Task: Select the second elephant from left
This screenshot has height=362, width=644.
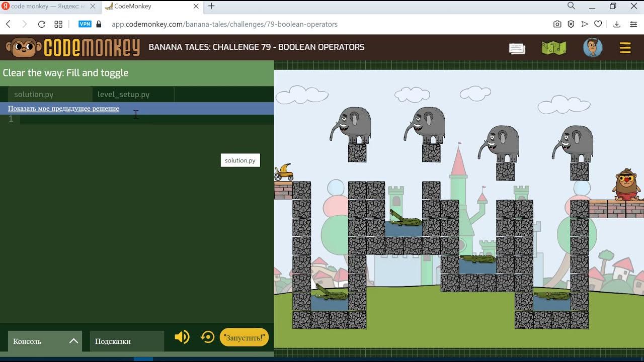Action: pos(425,126)
